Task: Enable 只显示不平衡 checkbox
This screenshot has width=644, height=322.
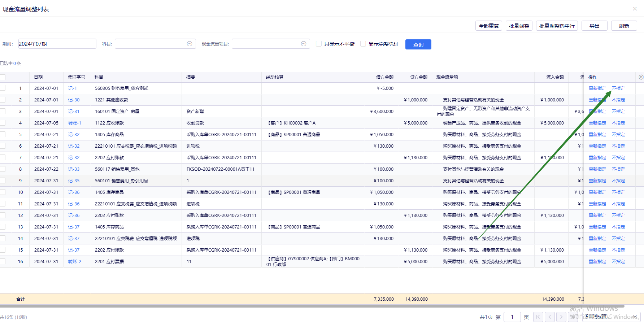Action: click(319, 44)
